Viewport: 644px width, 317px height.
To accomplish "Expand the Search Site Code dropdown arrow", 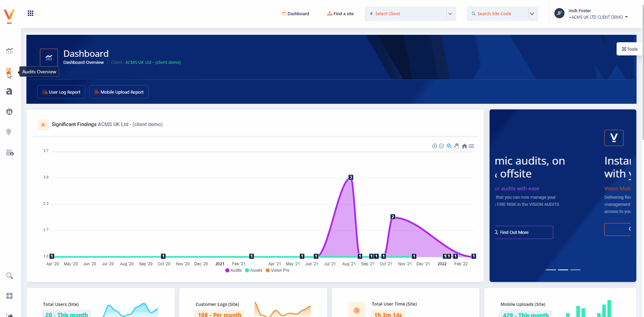I will pyautogui.click(x=532, y=14).
